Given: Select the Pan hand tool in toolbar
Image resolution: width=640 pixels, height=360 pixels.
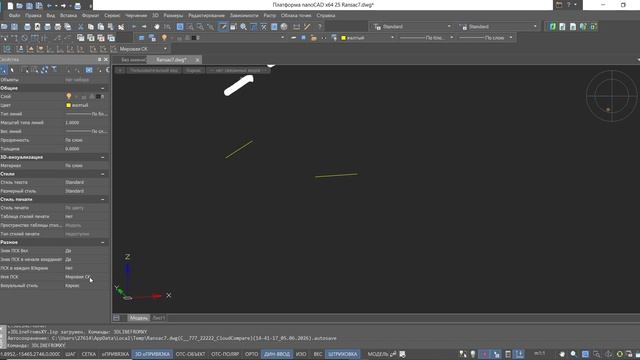Looking at the screenshot, I should click(157, 27).
